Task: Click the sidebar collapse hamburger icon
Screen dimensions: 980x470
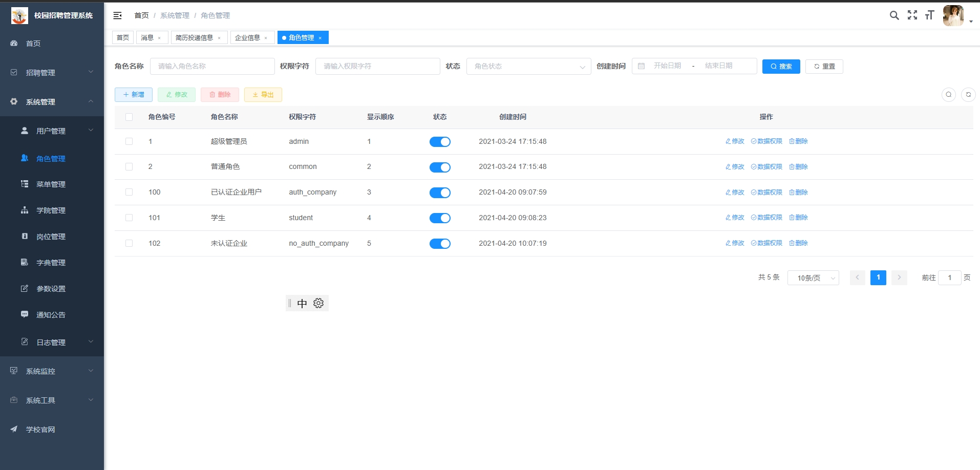Action: click(117, 16)
